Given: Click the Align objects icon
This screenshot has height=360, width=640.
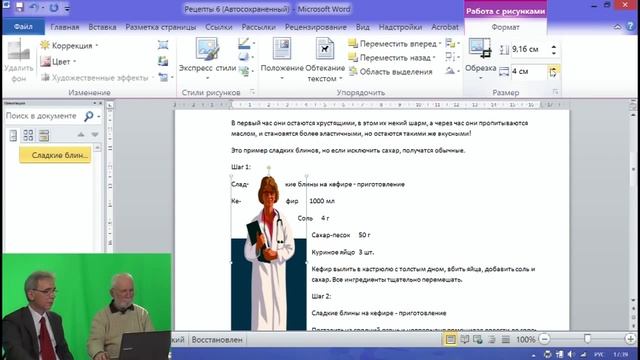Looking at the screenshot, I should click(452, 43).
